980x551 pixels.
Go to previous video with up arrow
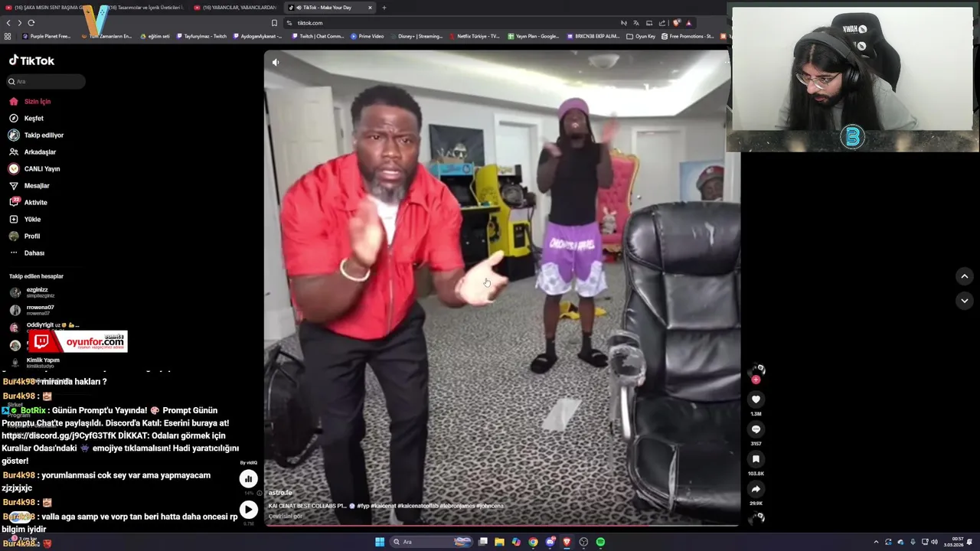(965, 276)
